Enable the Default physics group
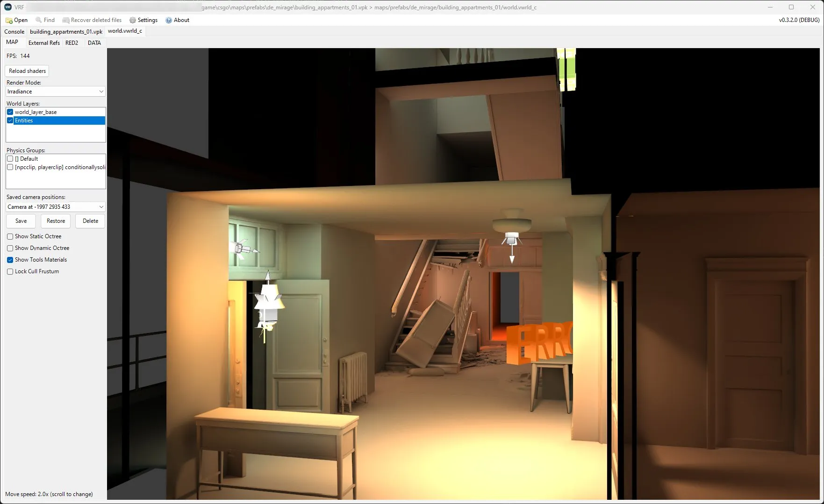824x504 pixels. [x=10, y=159]
